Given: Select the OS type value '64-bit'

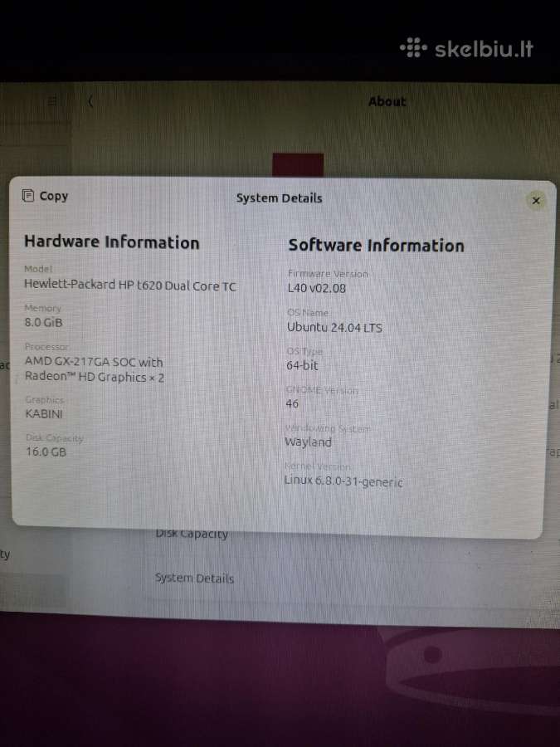Looking at the screenshot, I should click(302, 365).
